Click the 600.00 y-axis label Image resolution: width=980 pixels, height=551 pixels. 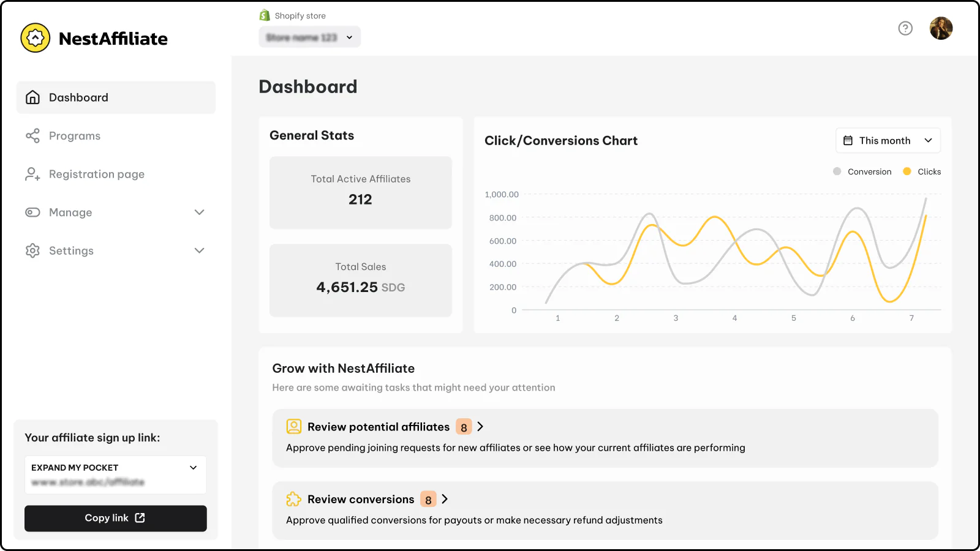503,241
